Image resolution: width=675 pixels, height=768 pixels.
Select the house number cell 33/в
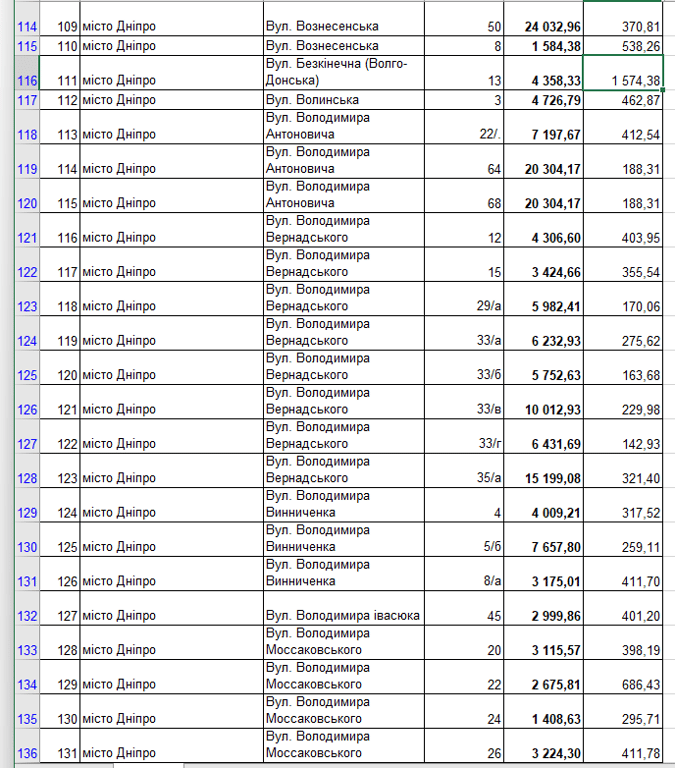(465, 410)
